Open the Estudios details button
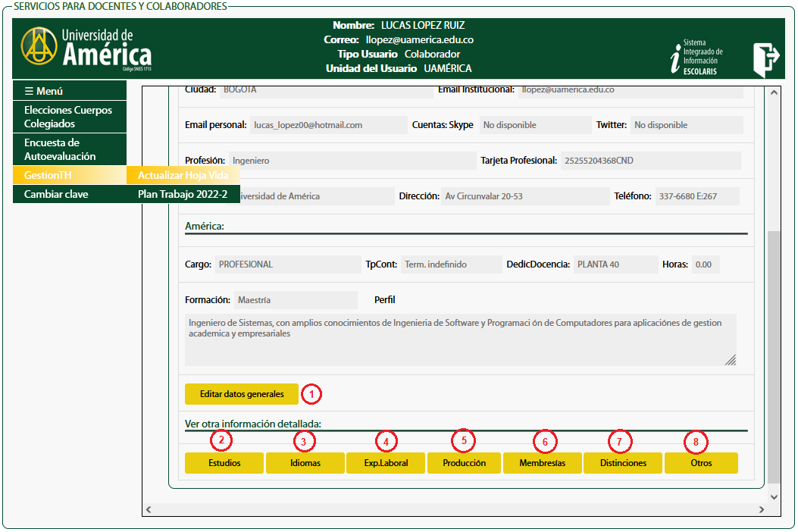The width and height of the screenshot is (798, 532). (x=224, y=463)
